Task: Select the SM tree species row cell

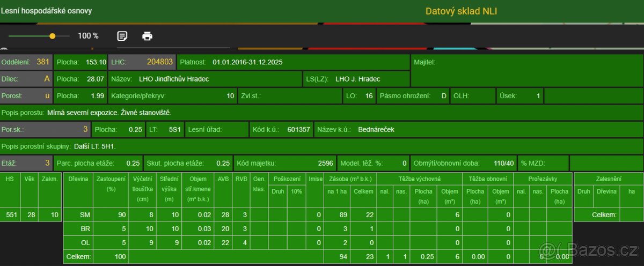Action: [84, 215]
